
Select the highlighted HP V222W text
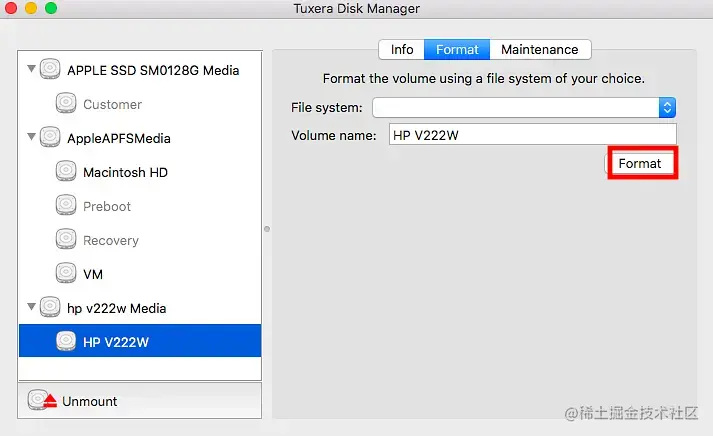click(116, 342)
